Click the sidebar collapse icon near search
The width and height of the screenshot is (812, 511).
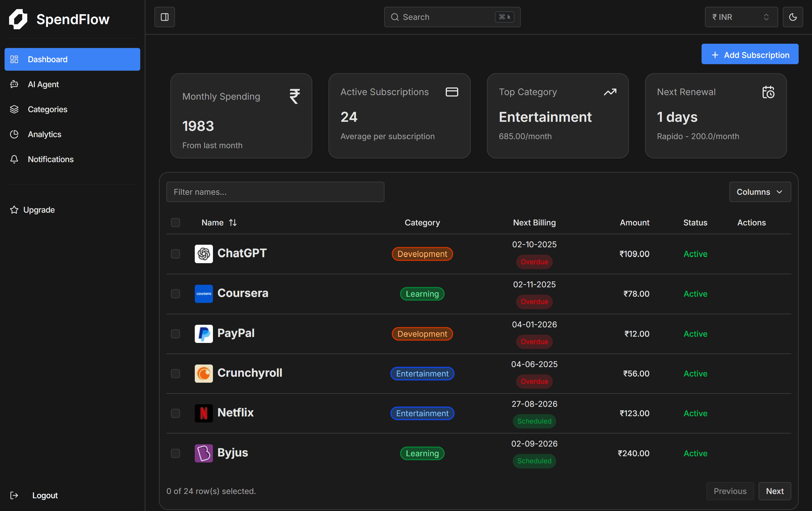[165, 17]
